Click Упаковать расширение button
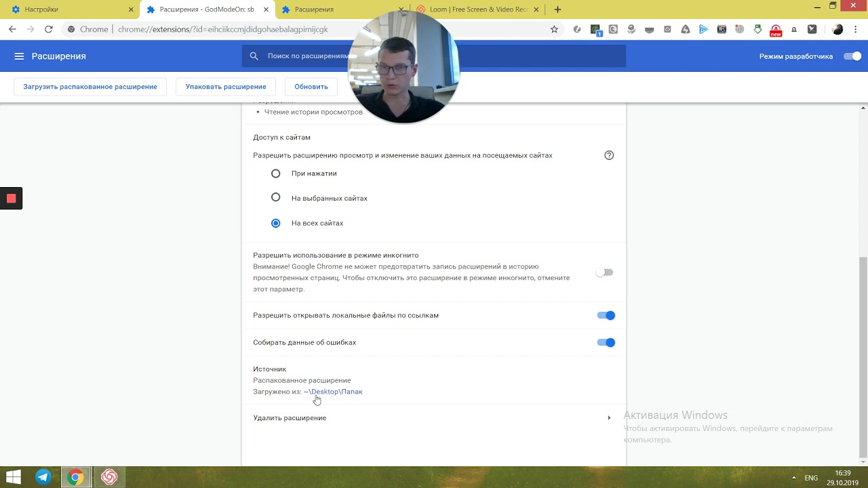The width and height of the screenshot is (868, 488). [226, 87]
